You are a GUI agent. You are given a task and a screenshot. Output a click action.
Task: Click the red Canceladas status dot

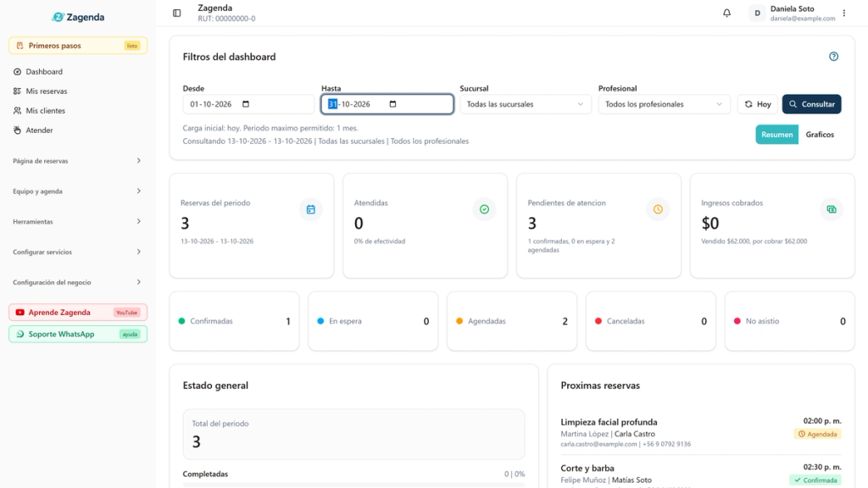598,321
